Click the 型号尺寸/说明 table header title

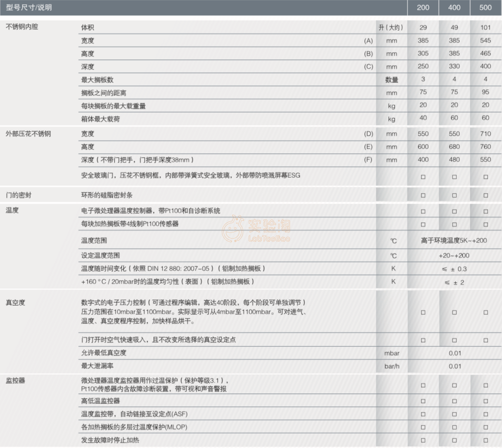coord(29,8)
